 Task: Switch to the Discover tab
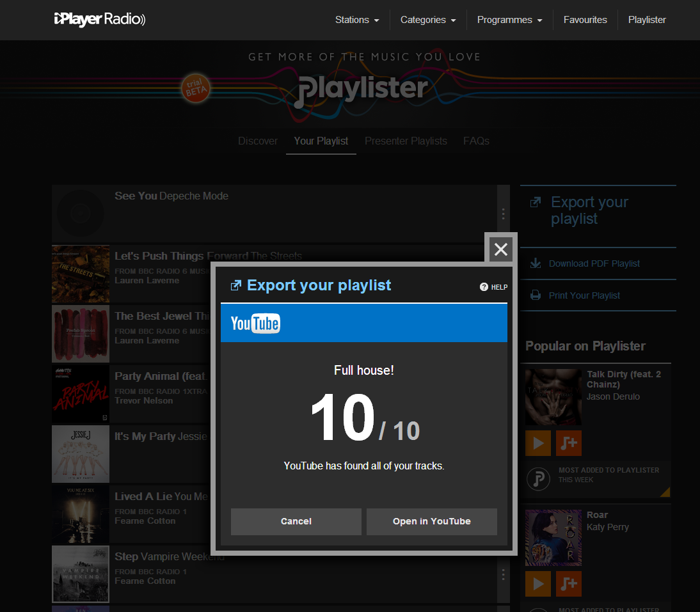[258, 141]
